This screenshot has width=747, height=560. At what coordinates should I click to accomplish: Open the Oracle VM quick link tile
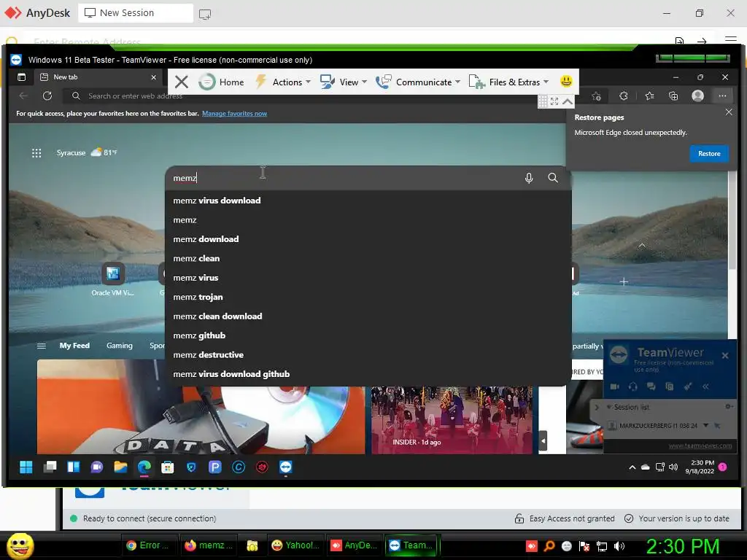pyautogui.click(x=113, y=279)
